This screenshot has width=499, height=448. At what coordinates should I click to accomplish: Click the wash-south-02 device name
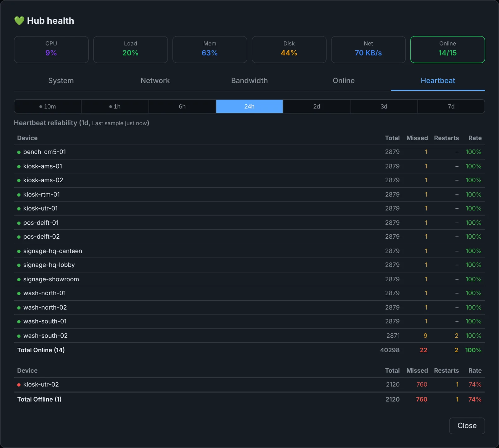[x=46, y=336]
